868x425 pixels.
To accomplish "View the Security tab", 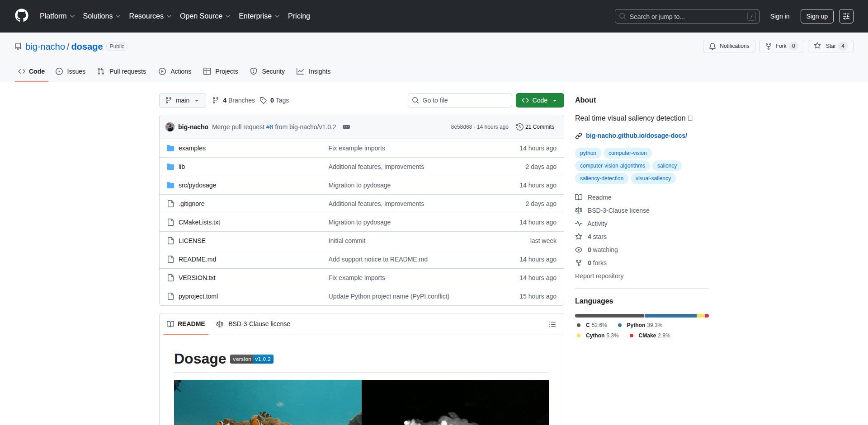I will [x=268, y=71].
